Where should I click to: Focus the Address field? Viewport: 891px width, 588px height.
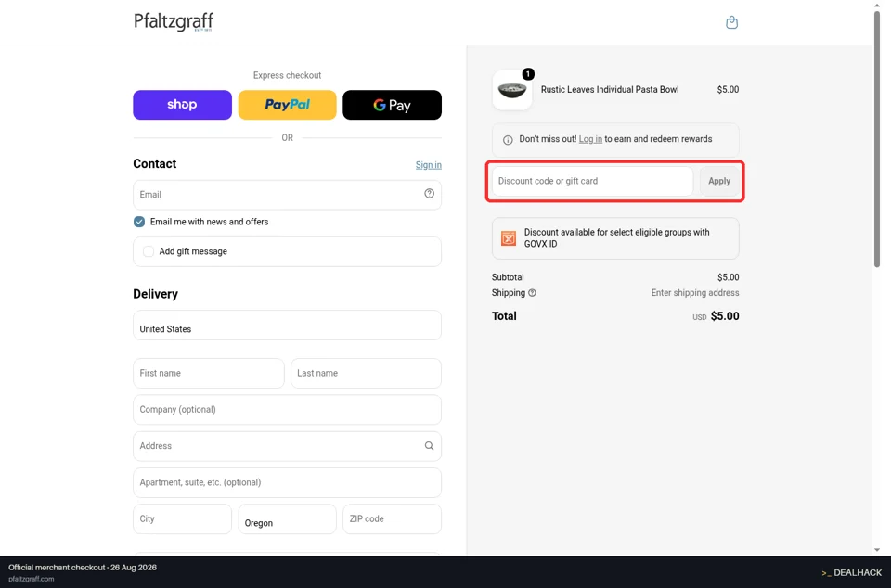287,446
